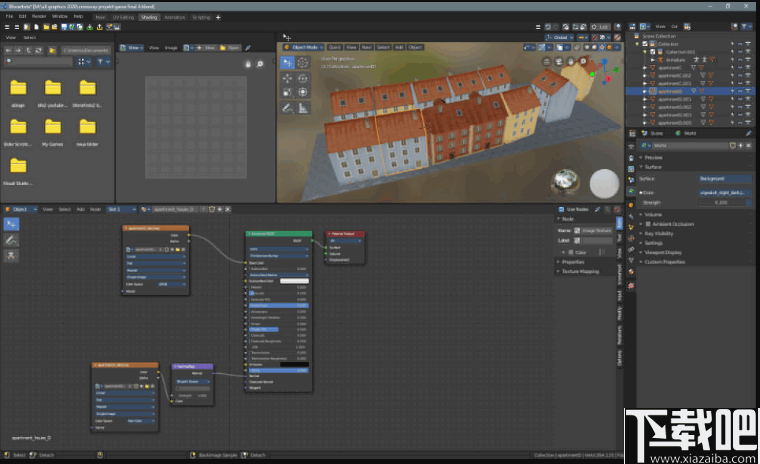Toggle X-ray display in viewport header

click(x=577, y=48)
